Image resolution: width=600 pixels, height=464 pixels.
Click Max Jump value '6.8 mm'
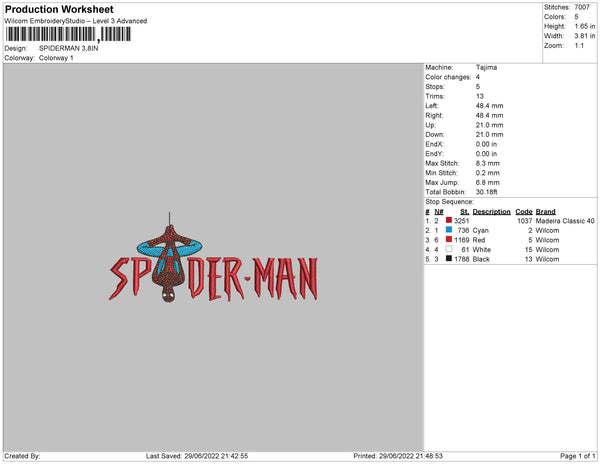488,182
